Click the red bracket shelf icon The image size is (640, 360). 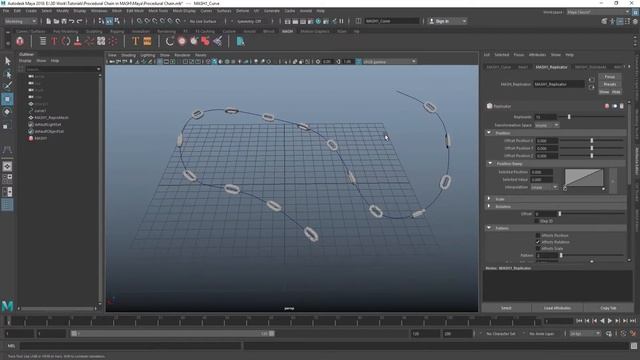66,41
